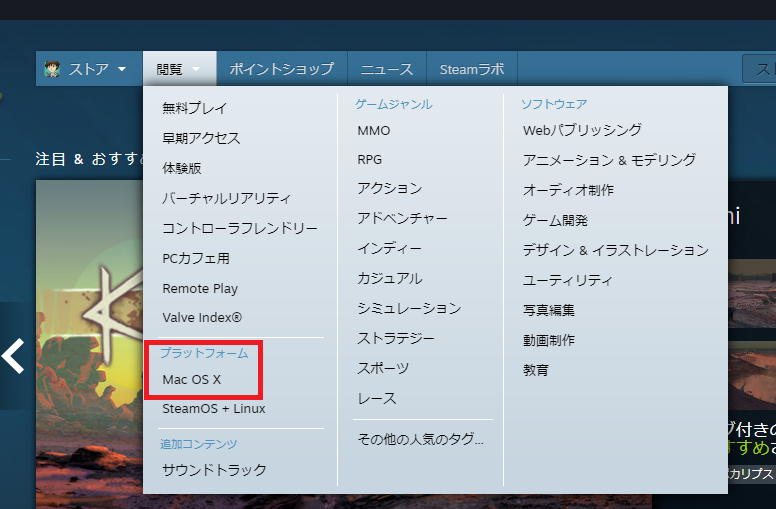Open PCカフェ用 entry
776x509 pixels.
196,258
